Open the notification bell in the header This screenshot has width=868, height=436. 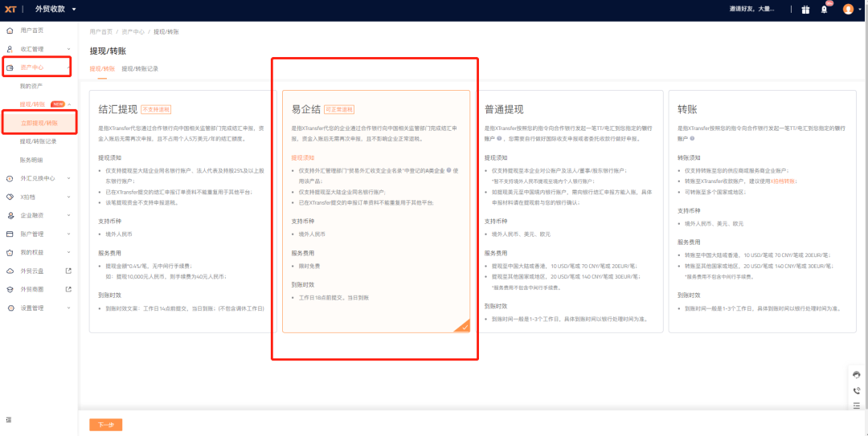pos(825,10)
